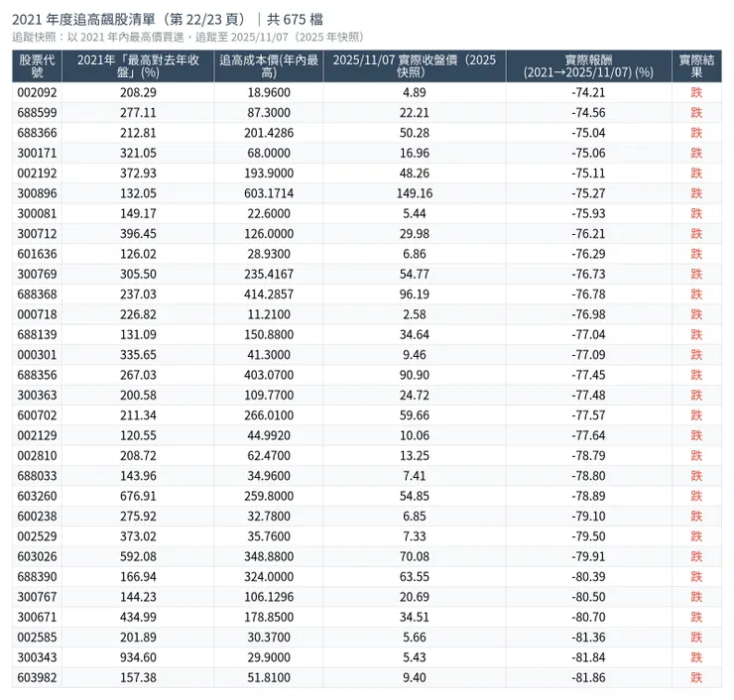Click the closing price 149.16

415,193
